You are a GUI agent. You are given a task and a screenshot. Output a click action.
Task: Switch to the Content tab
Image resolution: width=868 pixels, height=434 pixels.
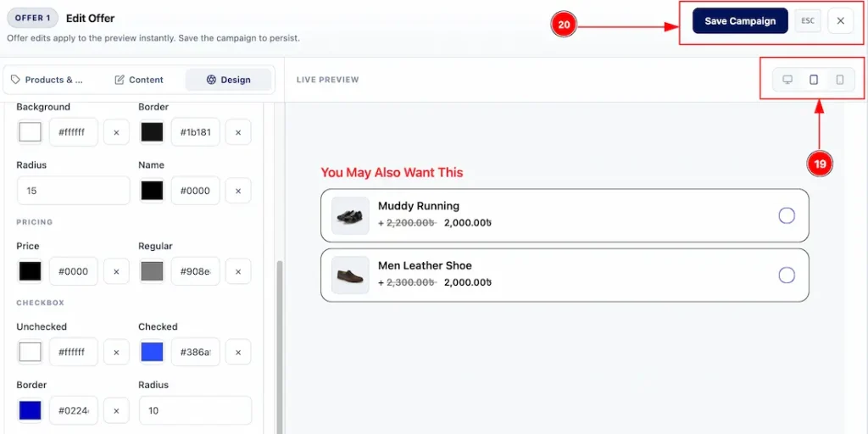tap(139, 80)
